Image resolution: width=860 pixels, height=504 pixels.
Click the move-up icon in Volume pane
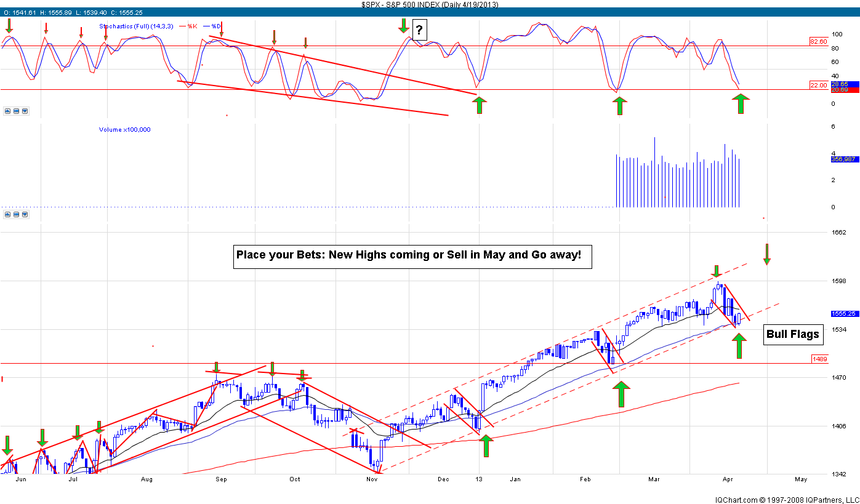7,215
